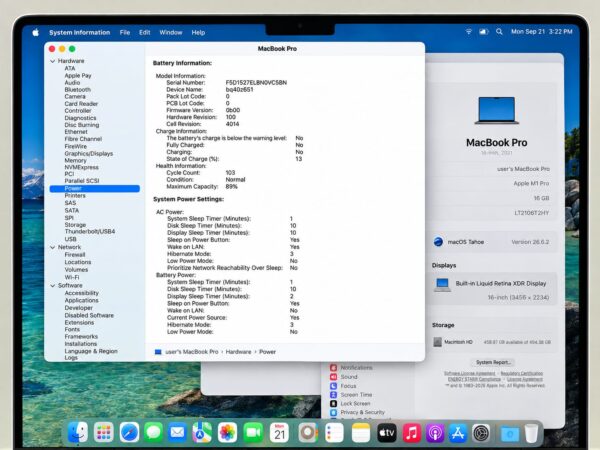Select USB in the sidebar
This screenshot has width=600, height=450.
pyautogui.click(x=70, y=239)
